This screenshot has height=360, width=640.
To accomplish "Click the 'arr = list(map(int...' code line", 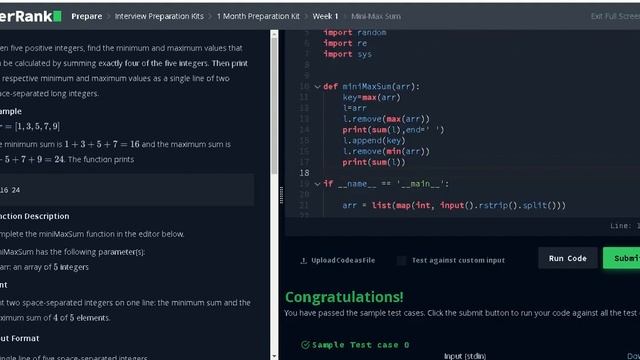I will (x=454, y=206).
